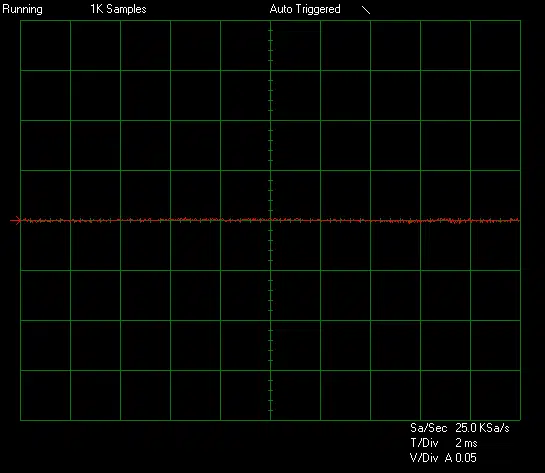Click the 'Auto Triggered' status text
The width and height of the screenshot is (545, 473).
coord(305,9)
